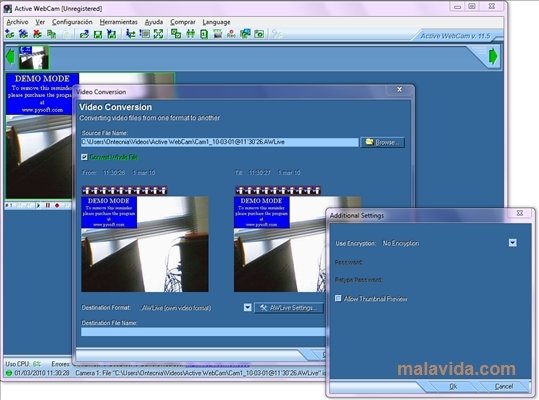Screen dimensions: 539x400
Task: Click the save session as toolbar icon
Action: point(112,34)
